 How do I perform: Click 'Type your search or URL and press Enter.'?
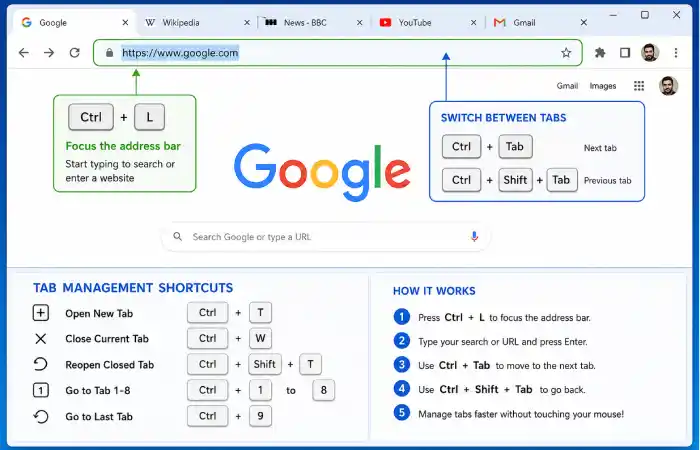pyautogui.click(x=503, y=342)
